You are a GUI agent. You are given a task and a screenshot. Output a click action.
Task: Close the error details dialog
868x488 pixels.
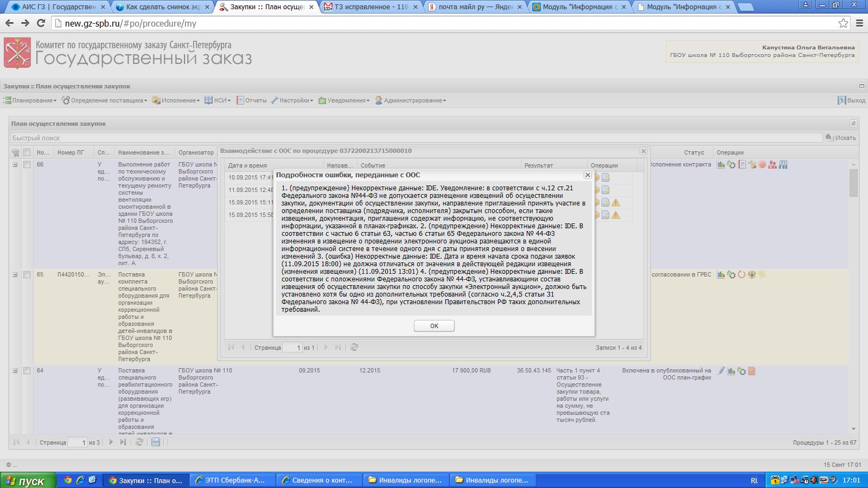click(x=588, y=175)
